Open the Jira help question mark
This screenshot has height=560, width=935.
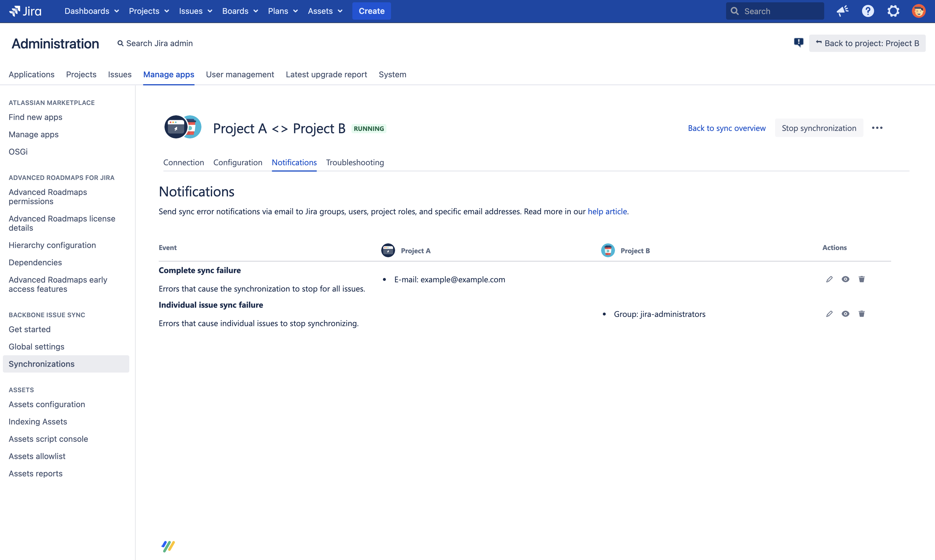(x=868, y=11)
